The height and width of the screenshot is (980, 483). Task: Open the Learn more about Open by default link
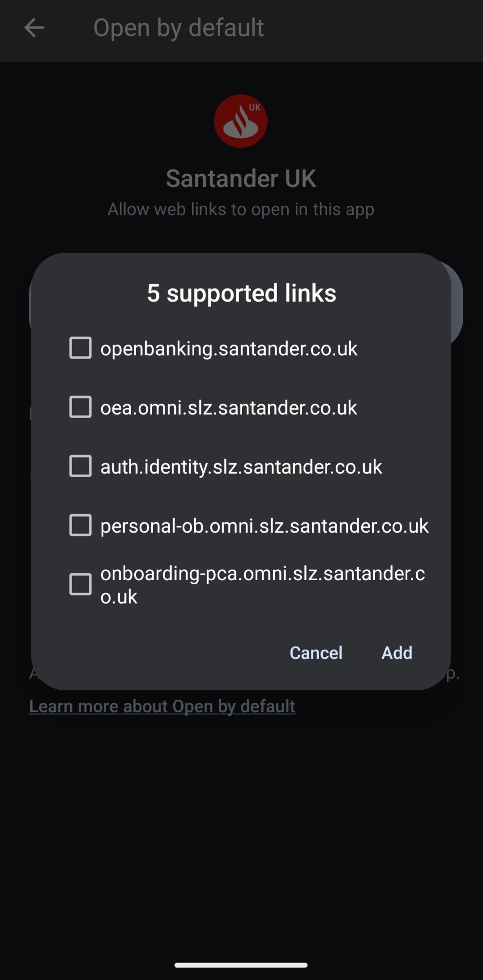162,706
